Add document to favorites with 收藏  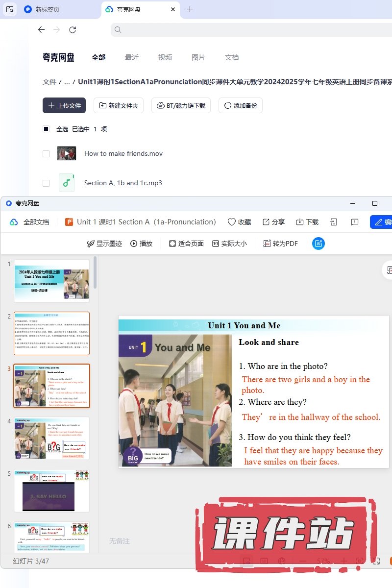239,222
